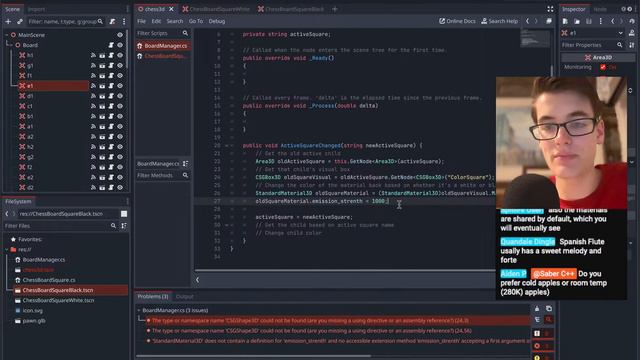Open the Inspector property display options
The image size is (640, 360).
click(x=632, y=45)
